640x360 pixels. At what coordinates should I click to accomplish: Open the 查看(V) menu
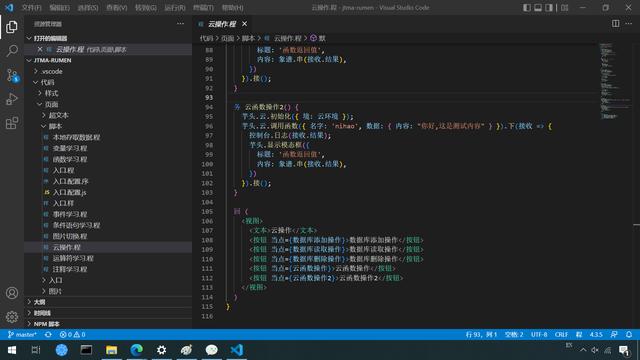click(x=117, y=8)
